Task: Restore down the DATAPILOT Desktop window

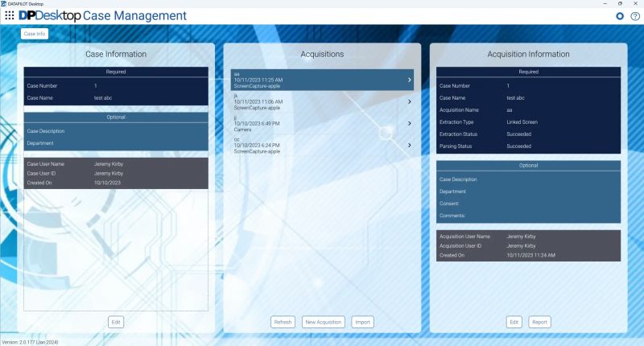Action: click(x=620, y=4)
